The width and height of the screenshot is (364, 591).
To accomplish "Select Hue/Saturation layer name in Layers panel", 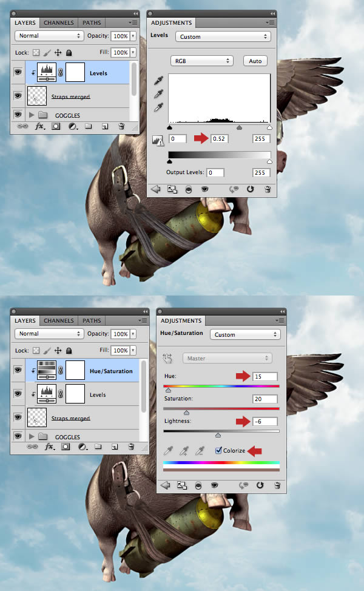I will [x=111, y=371].
